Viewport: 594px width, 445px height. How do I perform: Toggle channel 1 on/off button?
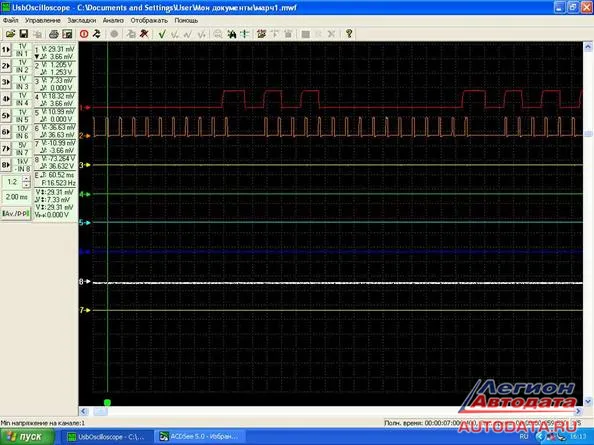(x=6, y=50)
